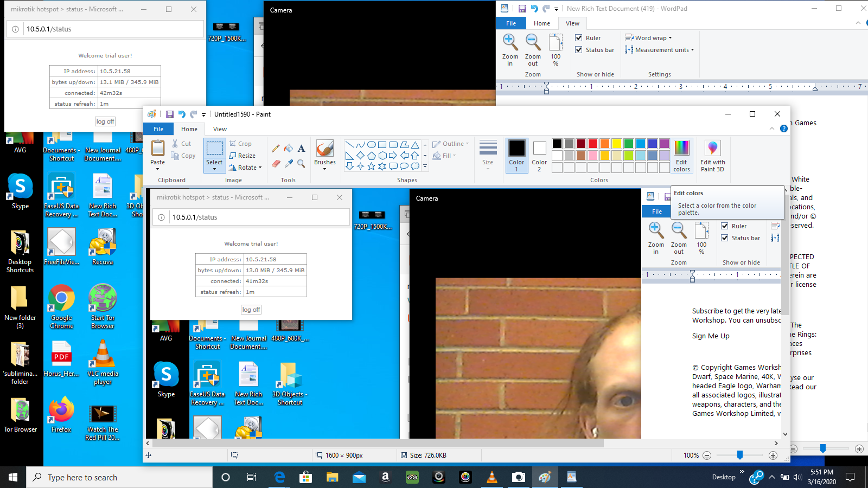The width and height of the screenshot is (868, 488).
Task: Open Edit colors palette in Paint
Action: (x=682, y=156)
